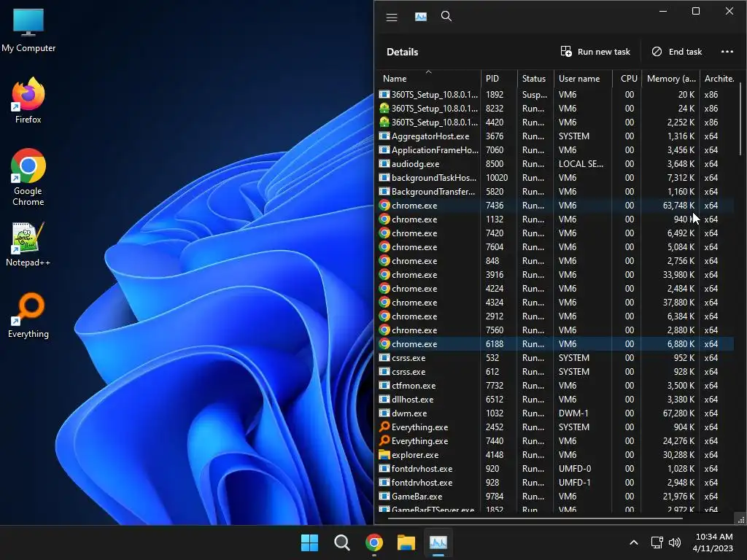Image resolution: width=747 pixels, height=560 pixels.
Task: Select csrss.exe with PID 532
Action: click(x=555, y=357)
